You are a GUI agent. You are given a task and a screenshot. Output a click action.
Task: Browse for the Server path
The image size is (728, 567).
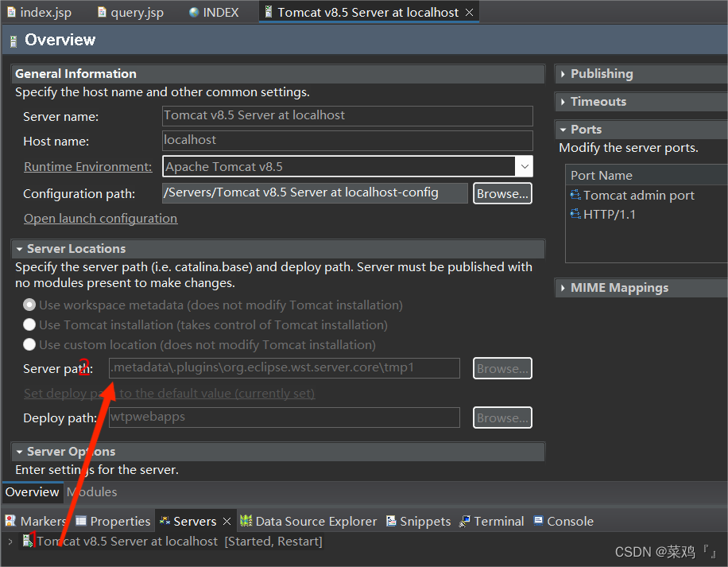502,368
